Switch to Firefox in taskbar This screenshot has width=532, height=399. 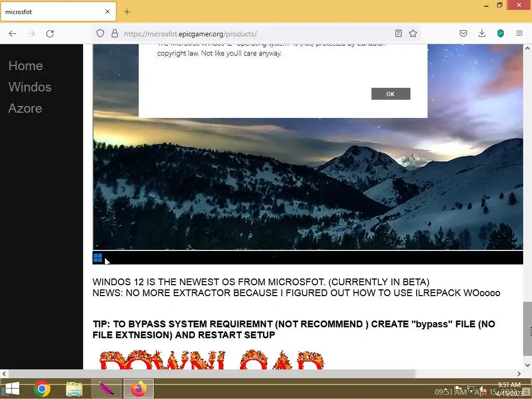138,389
